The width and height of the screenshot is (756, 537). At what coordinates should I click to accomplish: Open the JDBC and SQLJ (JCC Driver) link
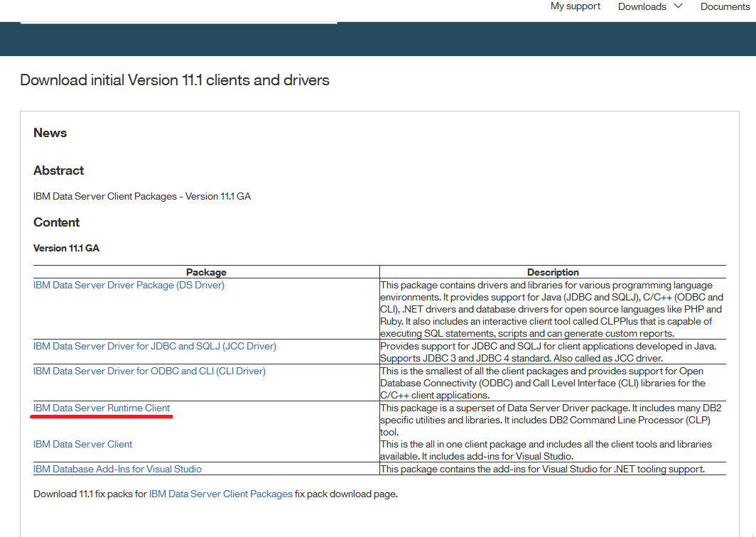click(155, 346)
